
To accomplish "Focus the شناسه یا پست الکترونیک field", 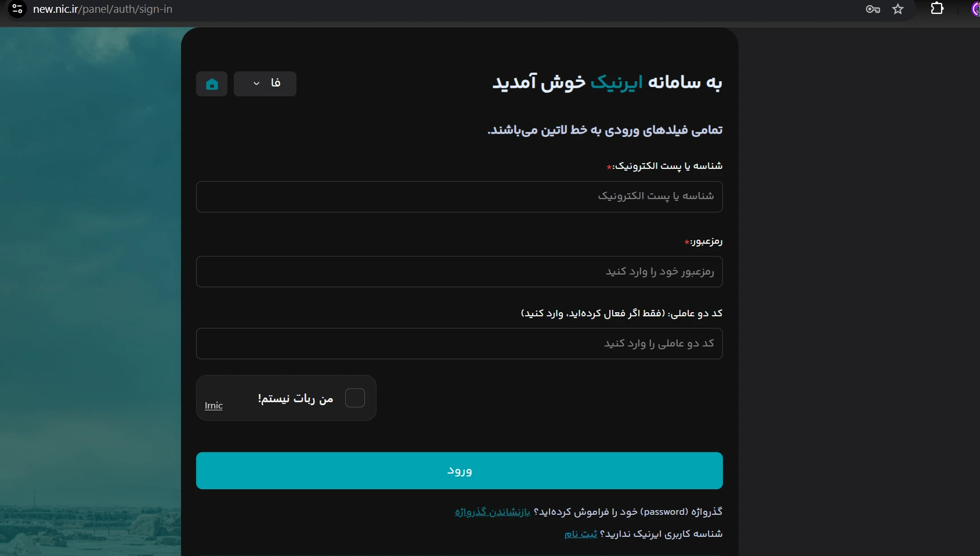I will [x=460, y=197].
